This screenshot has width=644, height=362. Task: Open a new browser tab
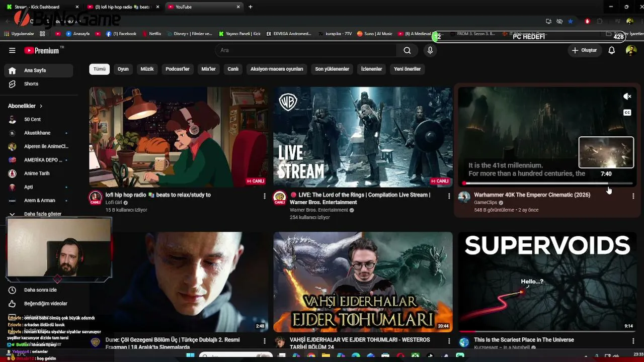(251, 7)
